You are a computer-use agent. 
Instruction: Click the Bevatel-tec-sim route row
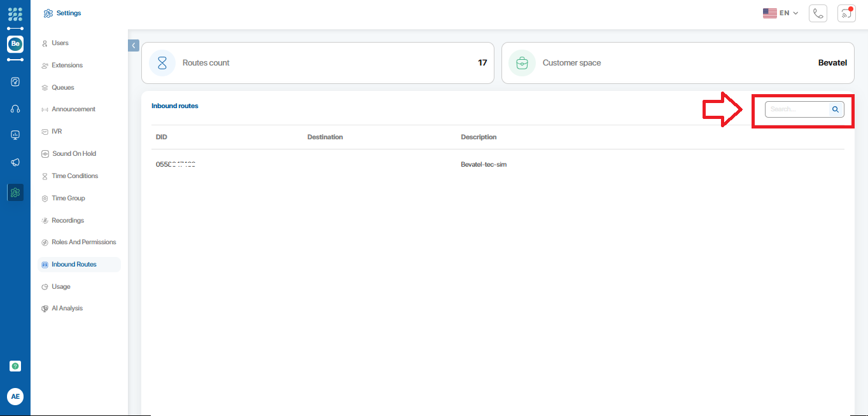point(484,165)
